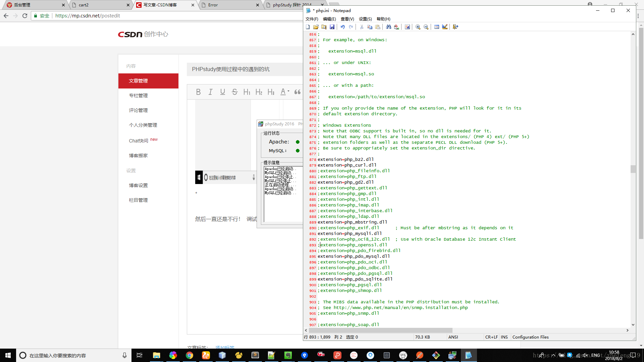Zoom out with the magnifier minus icon
This screenshot has width=644, height=362.
coord(426,27)
